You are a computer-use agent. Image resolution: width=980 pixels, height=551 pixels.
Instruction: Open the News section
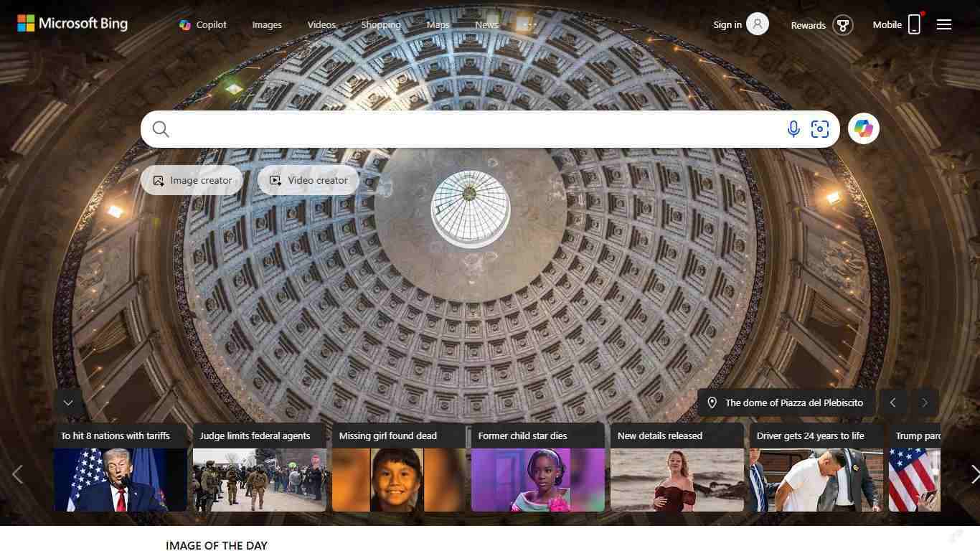pyautogui.click(x=486, y=24)
